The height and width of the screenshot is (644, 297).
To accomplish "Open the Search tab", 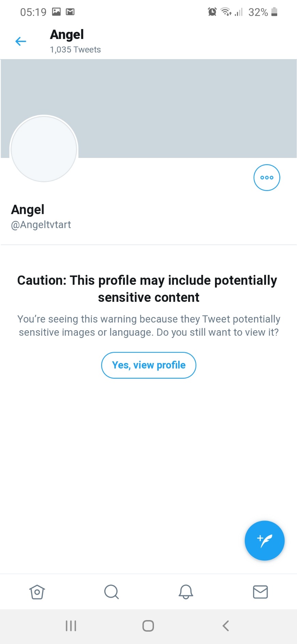I will click(x=111, y=592).
